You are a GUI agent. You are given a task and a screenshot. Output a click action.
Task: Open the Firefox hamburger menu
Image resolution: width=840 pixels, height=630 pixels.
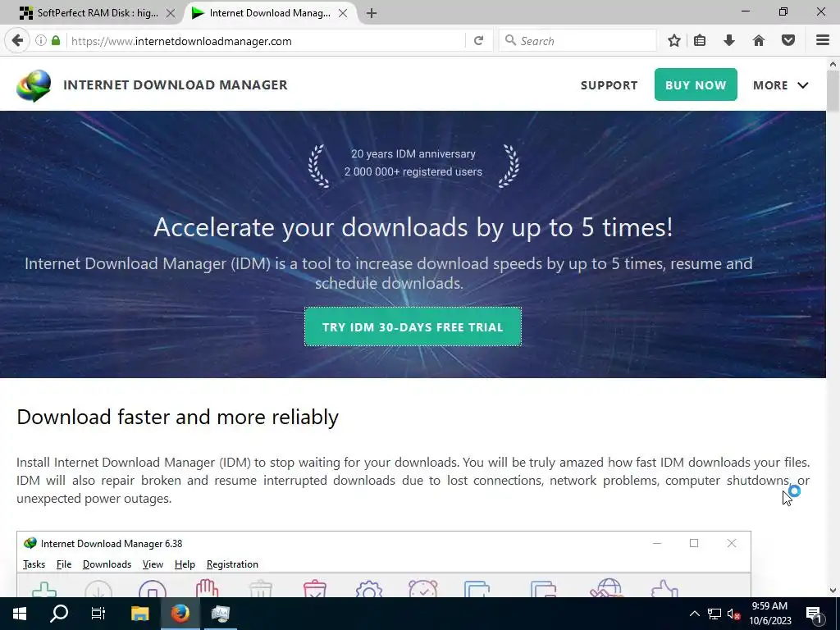pos(823,41)
